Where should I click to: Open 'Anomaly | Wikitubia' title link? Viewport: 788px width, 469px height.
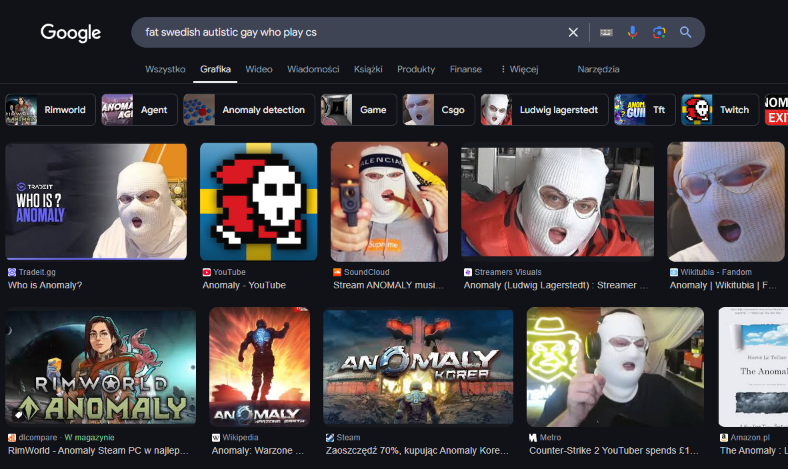(x=723, y=285)
